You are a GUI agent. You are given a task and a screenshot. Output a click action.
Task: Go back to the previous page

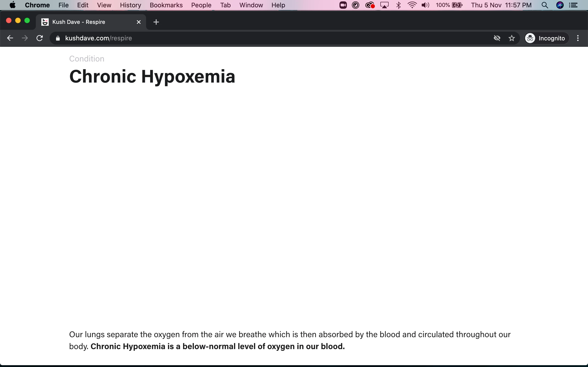(10, 38)
